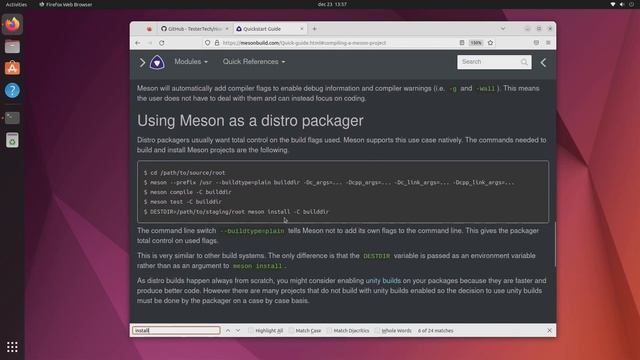Enable Match Diacritics checkbox

pos(329,331)
